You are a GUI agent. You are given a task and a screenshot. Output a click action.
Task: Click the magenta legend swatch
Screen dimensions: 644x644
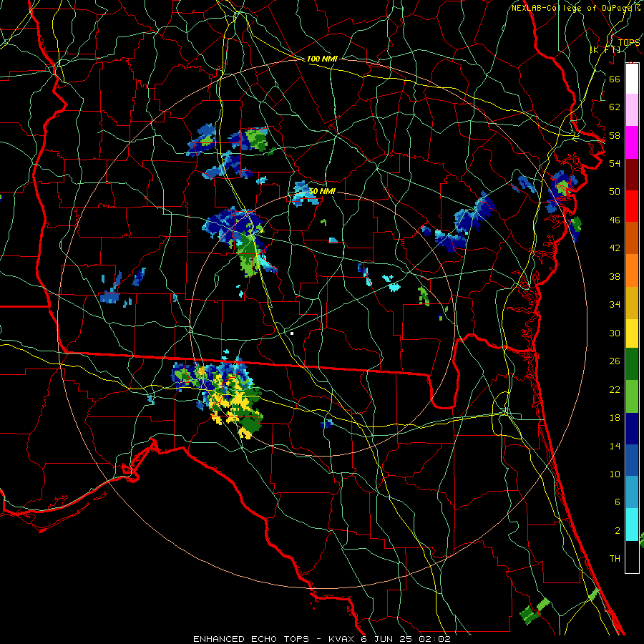pyautogui.click(x=632, y=142)
